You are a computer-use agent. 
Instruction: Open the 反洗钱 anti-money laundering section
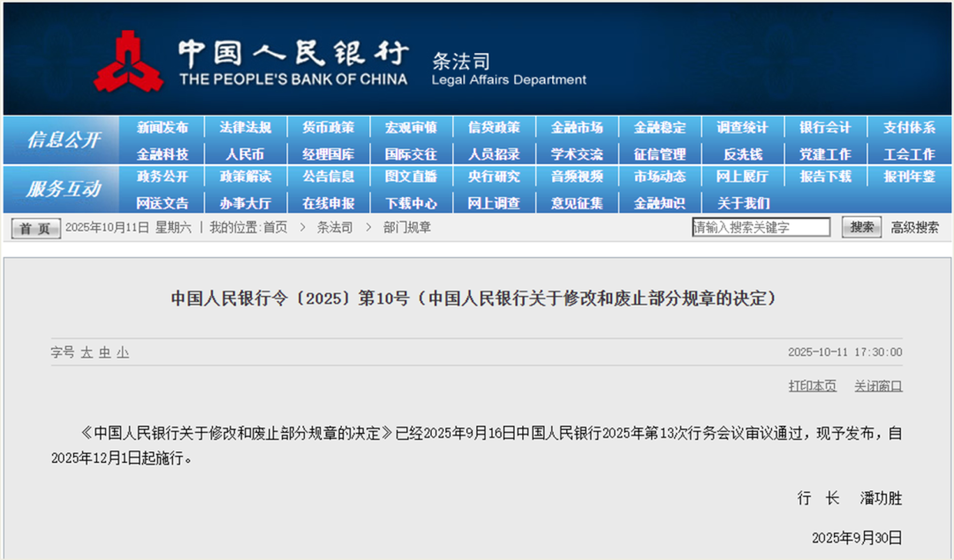(x=743, y=153)
